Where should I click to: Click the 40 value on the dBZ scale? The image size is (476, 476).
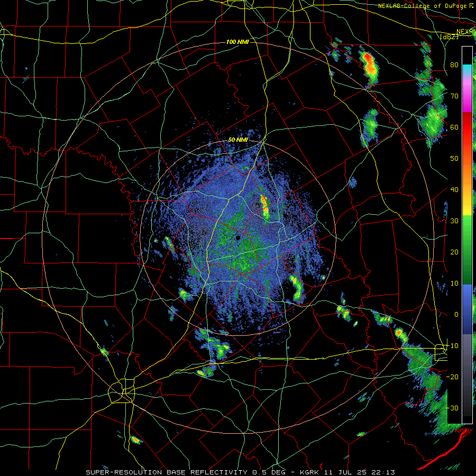tap(454, 190)
